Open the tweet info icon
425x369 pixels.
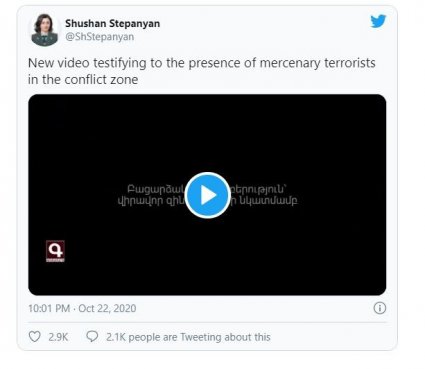380,308
